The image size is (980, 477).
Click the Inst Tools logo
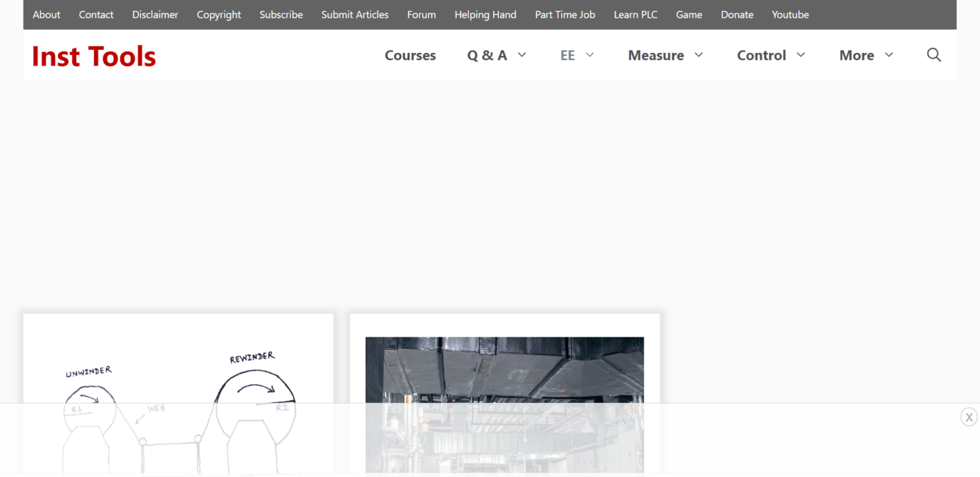(93, 56)
